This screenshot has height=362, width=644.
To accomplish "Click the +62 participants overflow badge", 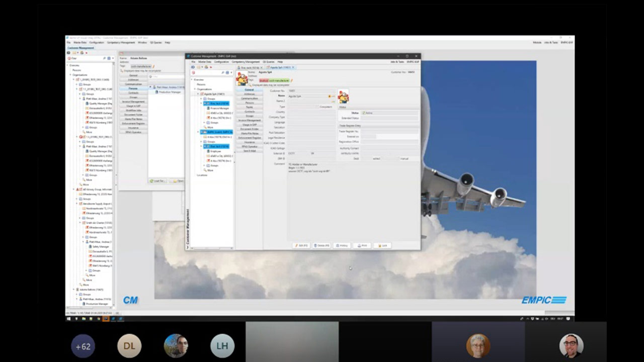I will [x=83, y=346].
